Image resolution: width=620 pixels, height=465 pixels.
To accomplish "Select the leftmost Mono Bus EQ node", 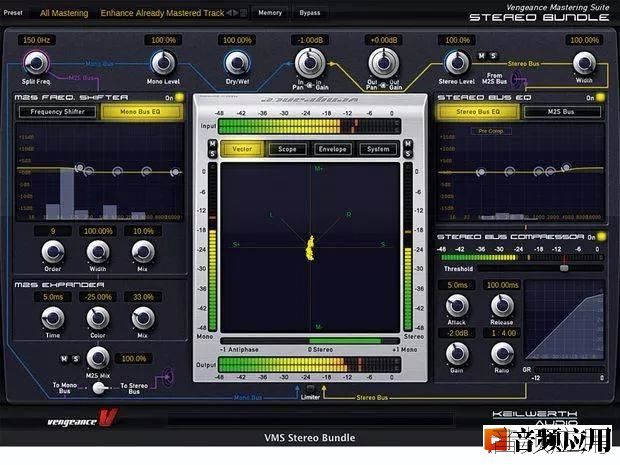I will [x=79, y=168].
